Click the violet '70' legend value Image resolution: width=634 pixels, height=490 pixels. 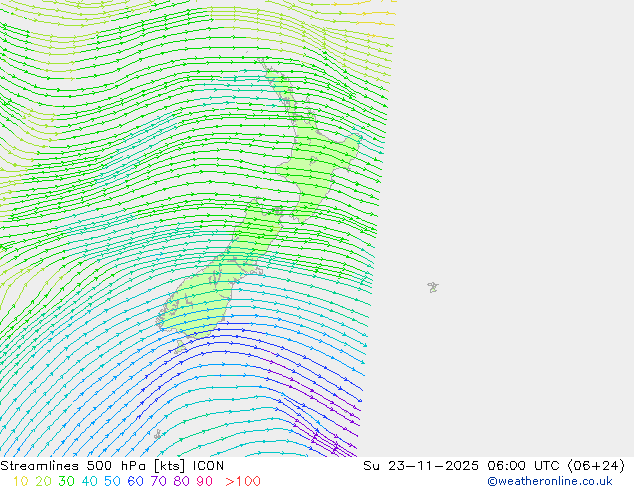pos(158,481)
